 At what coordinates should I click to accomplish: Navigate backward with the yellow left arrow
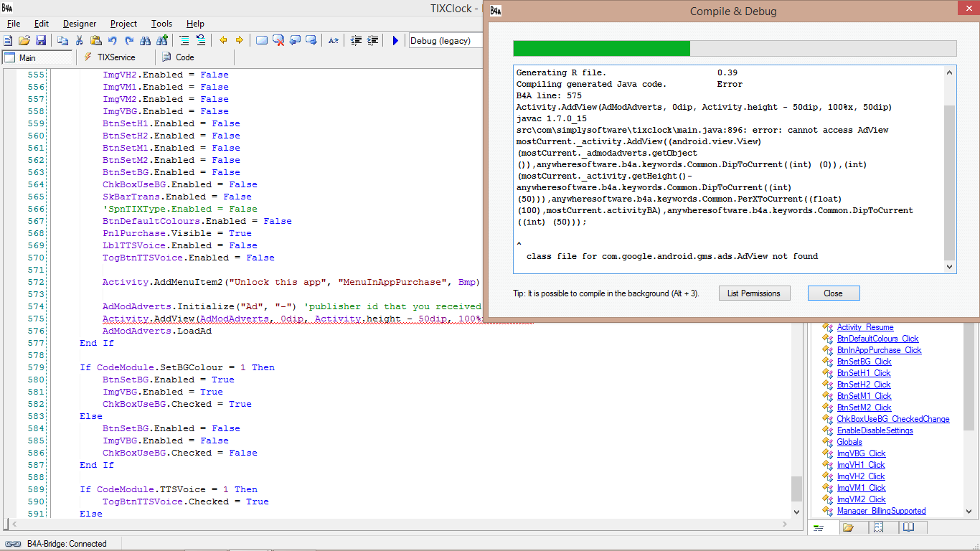click(223, 41)
